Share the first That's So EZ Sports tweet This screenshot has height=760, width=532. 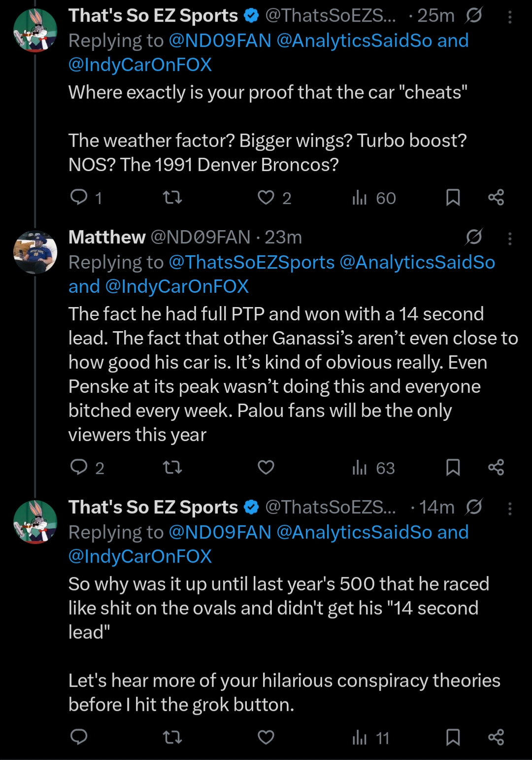pos(496,198)
